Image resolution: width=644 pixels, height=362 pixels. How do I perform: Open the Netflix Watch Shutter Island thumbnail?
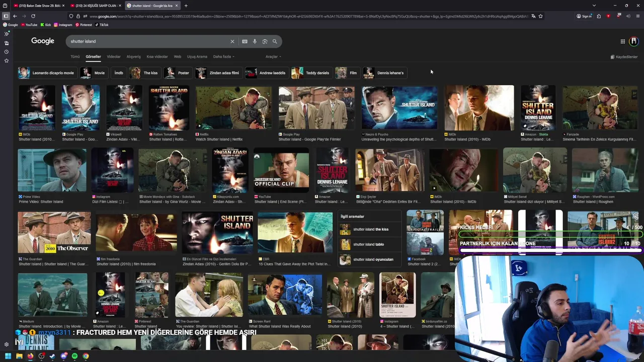click(233, 108)
